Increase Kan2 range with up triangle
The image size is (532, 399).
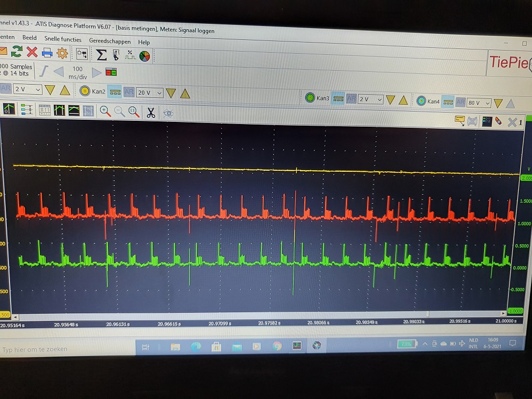[185, 94]
